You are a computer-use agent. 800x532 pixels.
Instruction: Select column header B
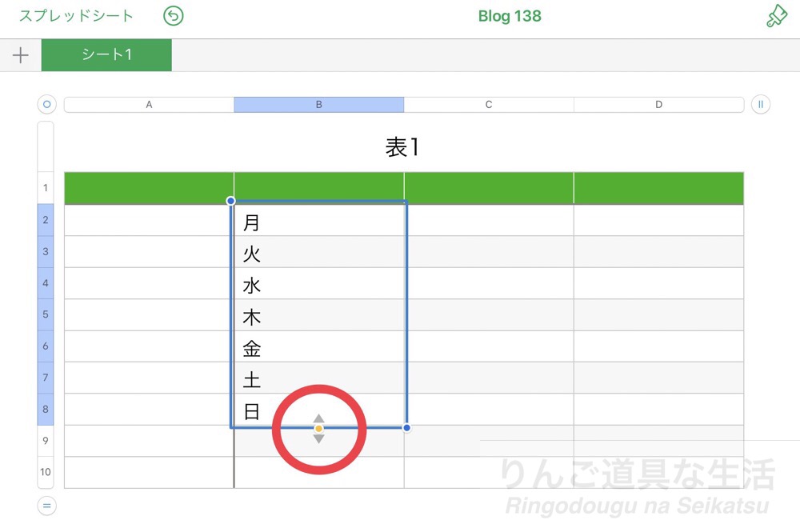point(318,104)
